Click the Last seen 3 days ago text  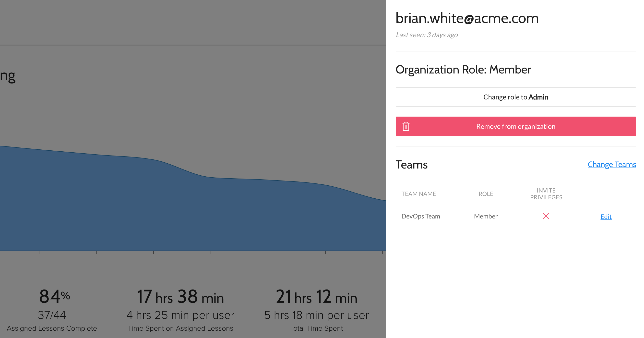click(427, 35)
